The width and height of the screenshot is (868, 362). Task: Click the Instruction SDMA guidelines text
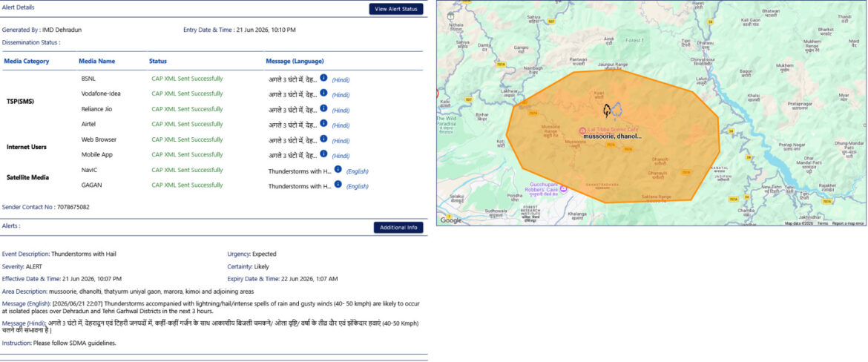[x=75, y=343]
